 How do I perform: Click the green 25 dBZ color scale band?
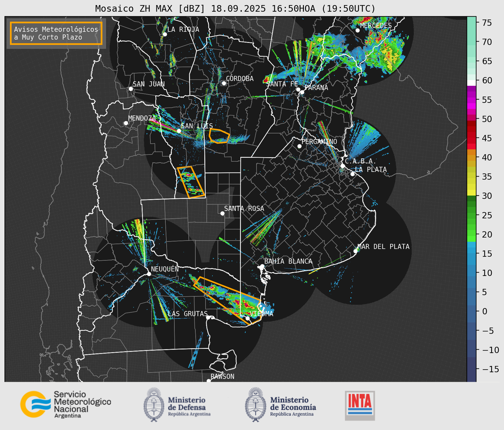pyautogui.click(x=471, y=215)
